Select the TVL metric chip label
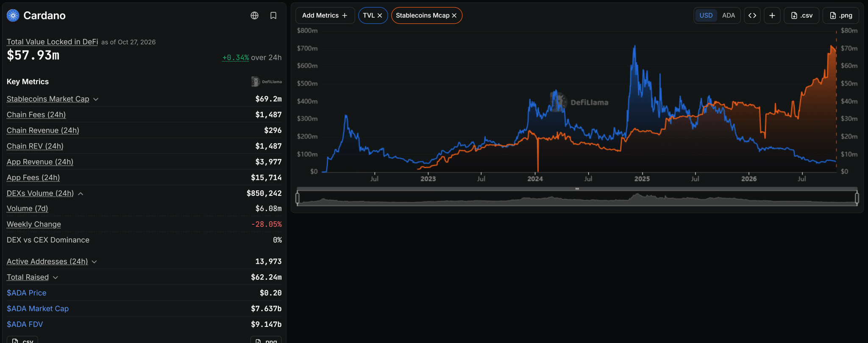This screenshot has height=343, width=868. 369,16
